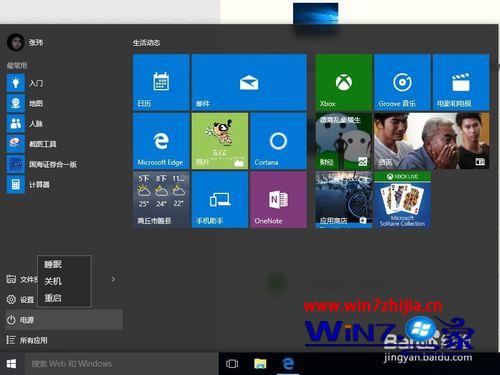Open the 应用商店 store tile
The image size is (500, 375).
click(x=344, y=200)
